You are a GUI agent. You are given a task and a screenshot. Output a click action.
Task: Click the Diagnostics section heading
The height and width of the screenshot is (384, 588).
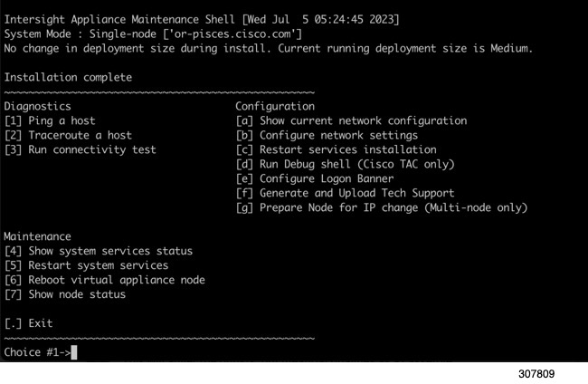pyautogui.click(x=37, y=106)
